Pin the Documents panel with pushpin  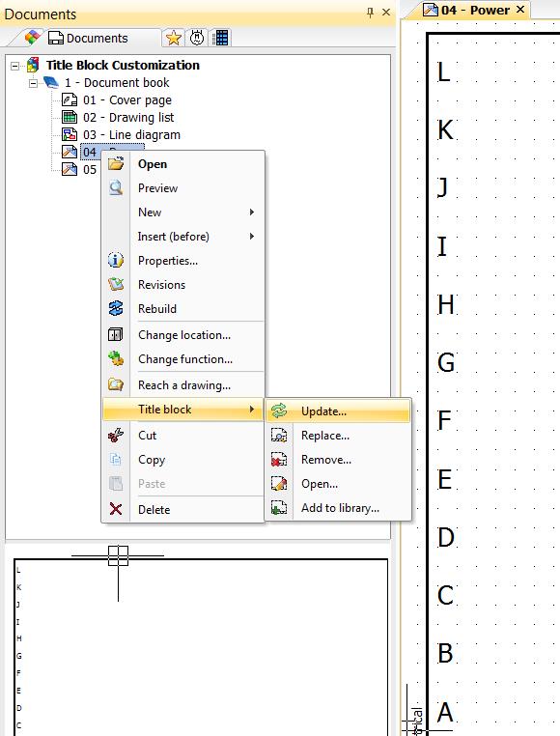pyautogui.click(x=371, y=13)
